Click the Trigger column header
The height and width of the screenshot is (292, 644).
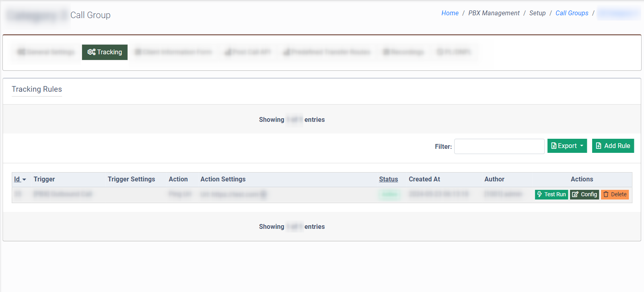[x=44, y=179]
